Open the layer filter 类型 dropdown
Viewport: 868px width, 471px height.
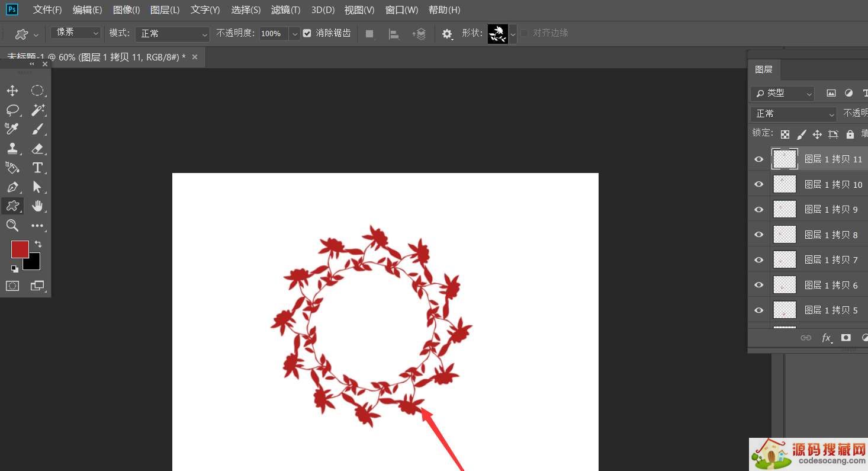[x=782, y=94]
